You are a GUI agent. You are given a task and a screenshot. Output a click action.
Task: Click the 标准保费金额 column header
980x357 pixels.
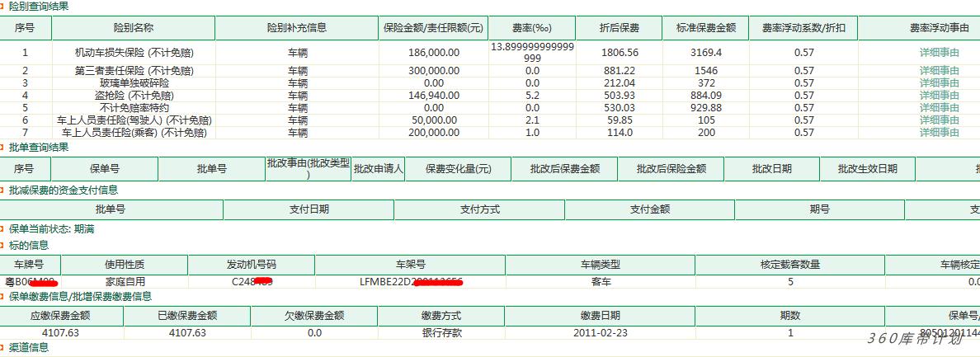[x=706, y=28]
